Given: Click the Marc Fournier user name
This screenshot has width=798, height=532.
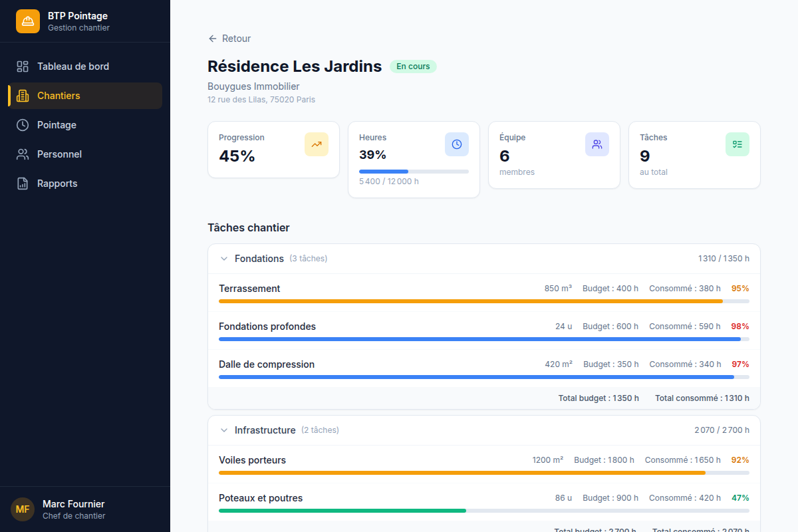Looking at the screenshot, I should pyautogui.click(x=74, y=504).
